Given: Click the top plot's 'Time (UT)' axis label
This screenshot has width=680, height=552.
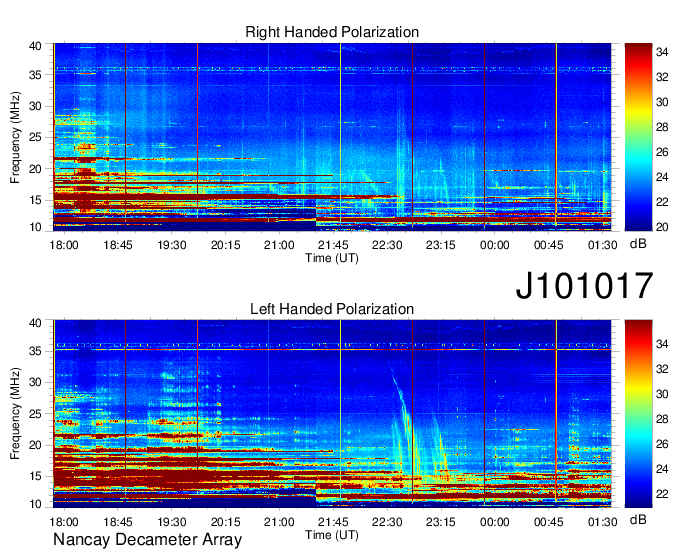Looking at the screenshot, I should pyautogui.click(x=332, y=258).
